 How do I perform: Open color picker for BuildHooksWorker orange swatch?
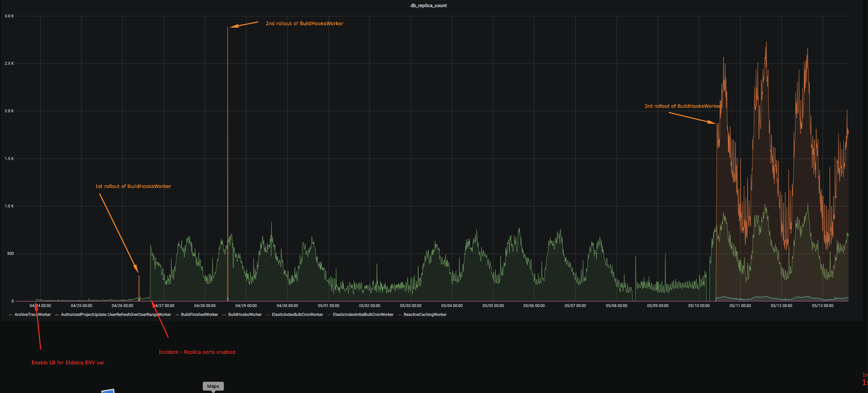coord(224,315)
